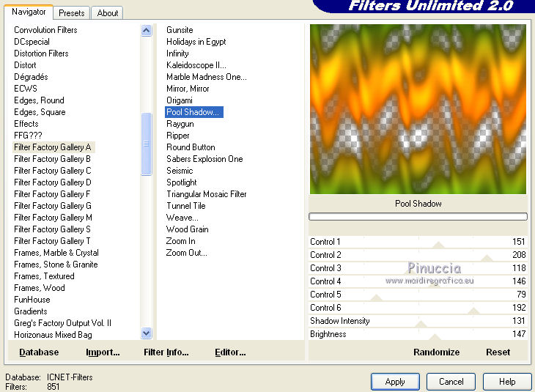Image resolution: width=535 pixels, height=392 pixels.
Task: Click the Pool Shadow preview image
Action: pos(418,109)
